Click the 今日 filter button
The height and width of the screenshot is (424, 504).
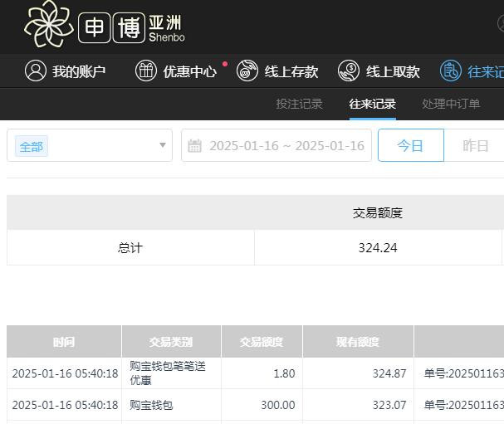tap(411, 145)
